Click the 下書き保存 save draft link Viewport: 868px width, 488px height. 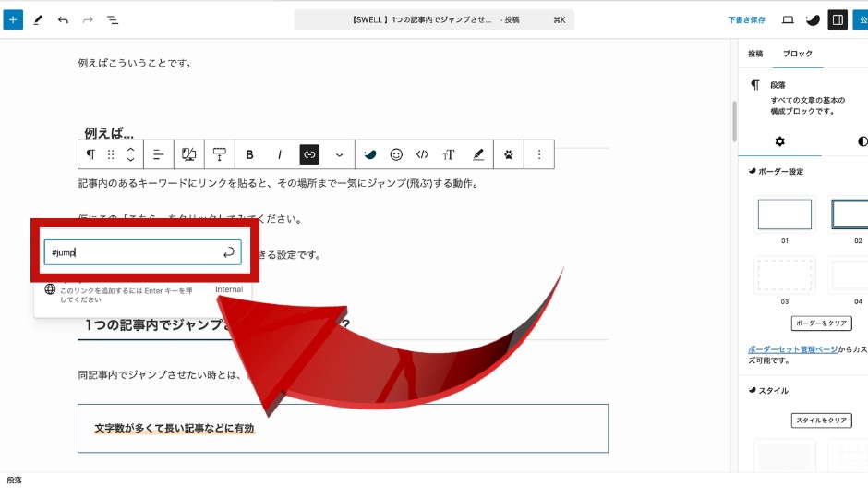(746, 20)
